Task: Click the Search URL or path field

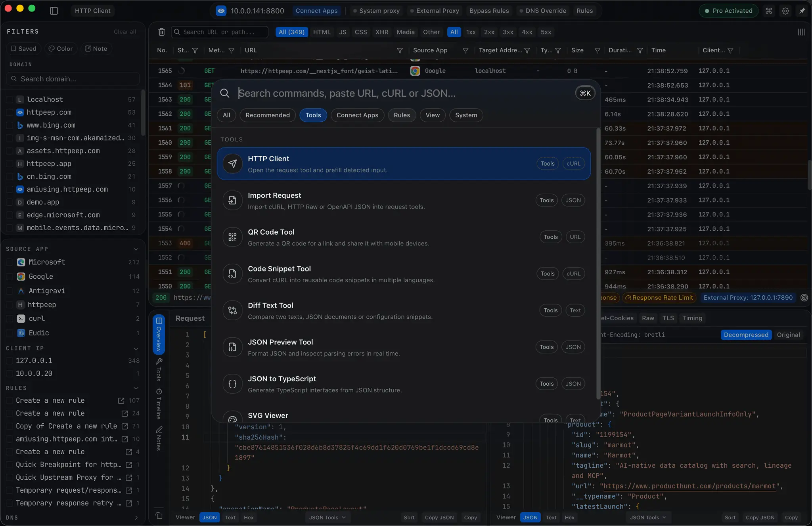Action: click(220, 32)
